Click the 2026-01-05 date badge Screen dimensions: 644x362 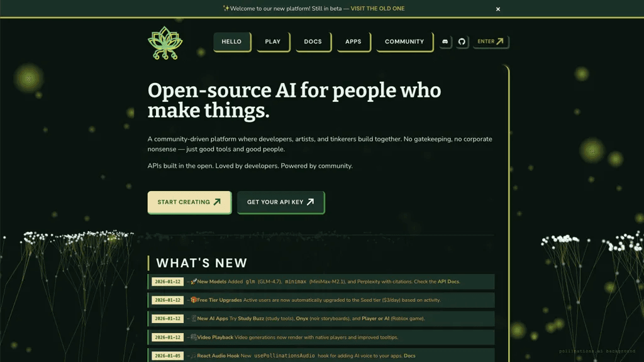(x=167, y=356)
